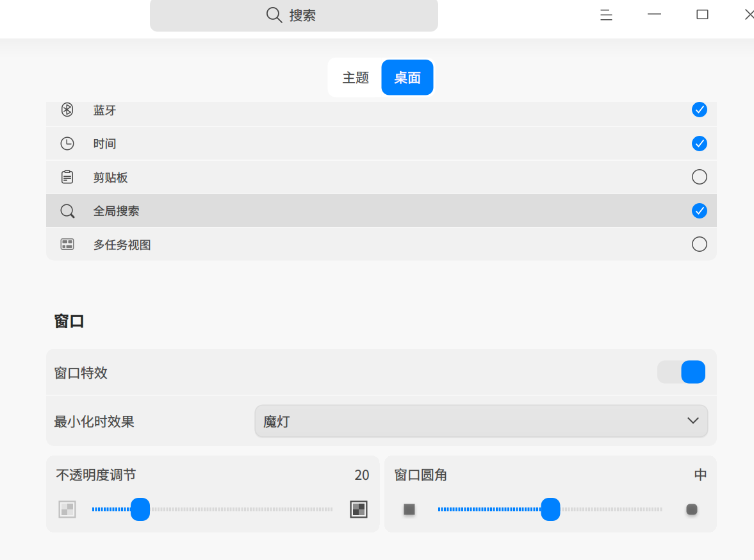Screen dimensions: 754x560
Task: Click the magnifier icon beside 全局搜索
Action: [67, 211]
